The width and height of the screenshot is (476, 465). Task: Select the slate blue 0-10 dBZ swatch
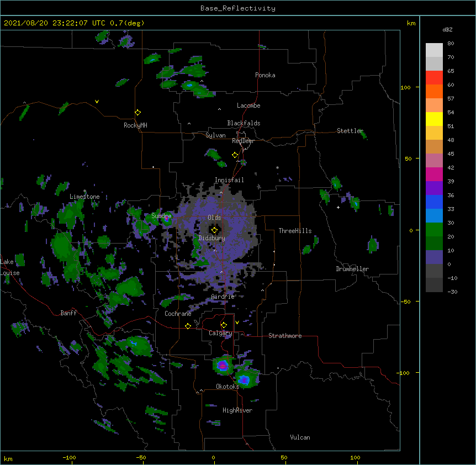(x=434, y=257)
